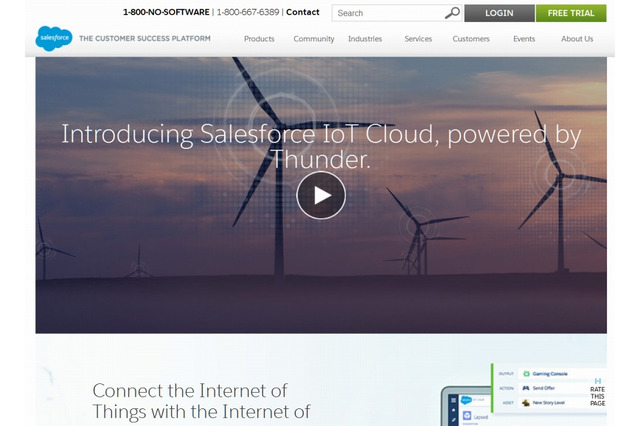Click the LOGIN button
Screen dimensions: 640x426
click(x=499, y=13)
